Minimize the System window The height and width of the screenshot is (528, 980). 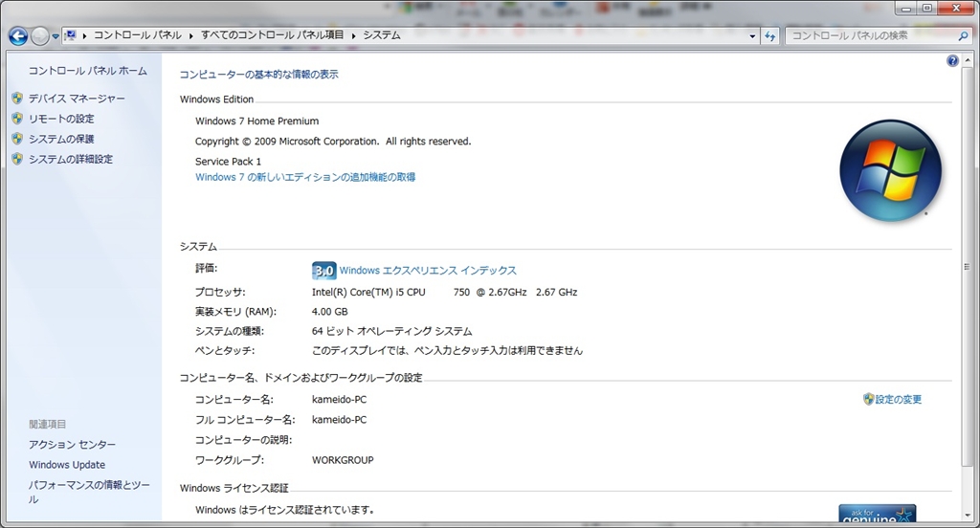click(905, 8)
